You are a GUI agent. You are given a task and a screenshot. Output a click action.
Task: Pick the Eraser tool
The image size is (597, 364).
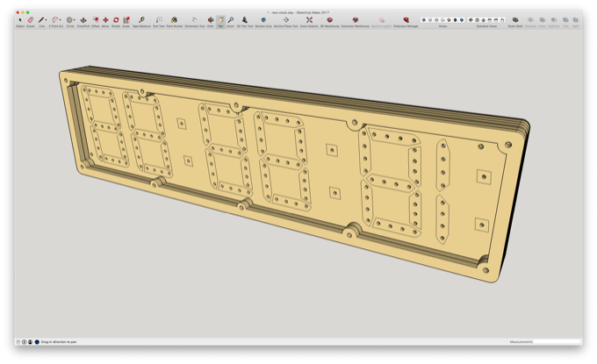[31, 20]
